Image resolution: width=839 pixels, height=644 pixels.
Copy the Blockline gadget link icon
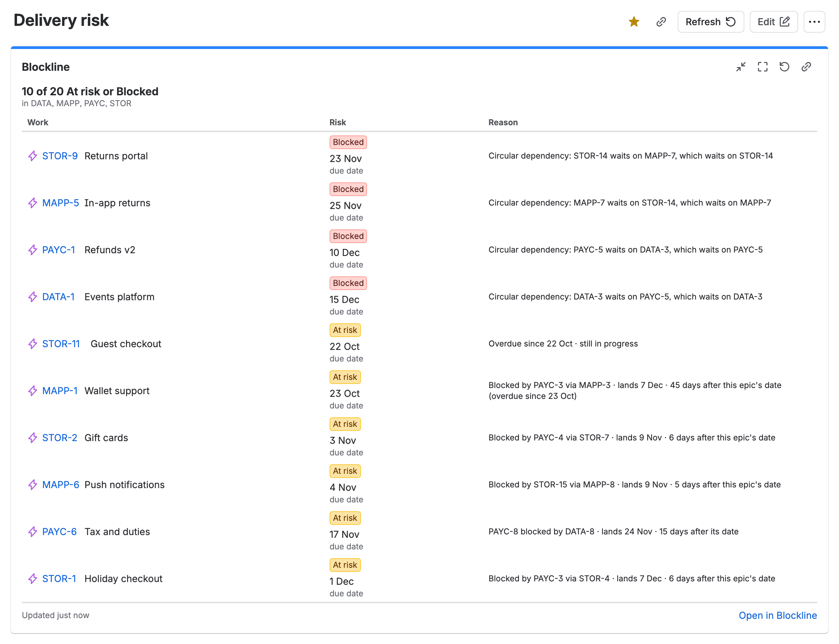point(806,67)
